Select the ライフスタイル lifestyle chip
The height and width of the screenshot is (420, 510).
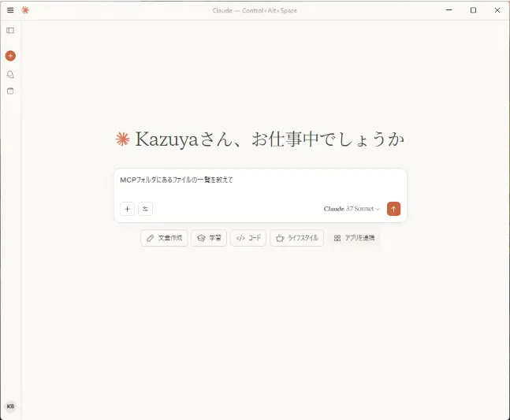click(x=296, y=238)
